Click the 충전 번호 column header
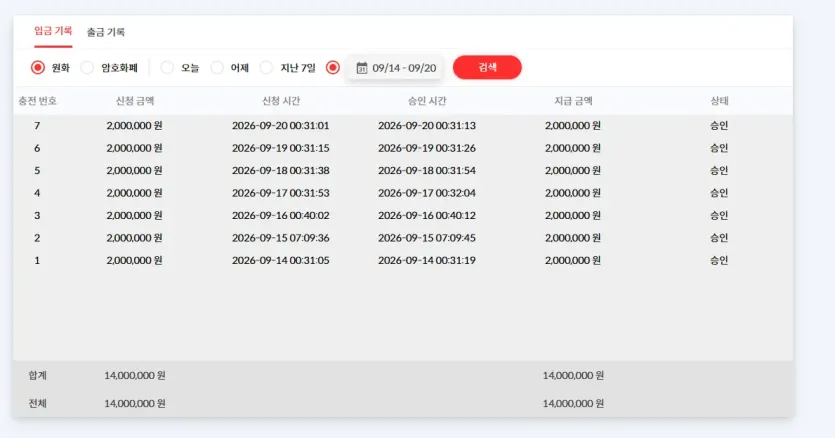This screenshot has width=835, height=438. point(37,101)
